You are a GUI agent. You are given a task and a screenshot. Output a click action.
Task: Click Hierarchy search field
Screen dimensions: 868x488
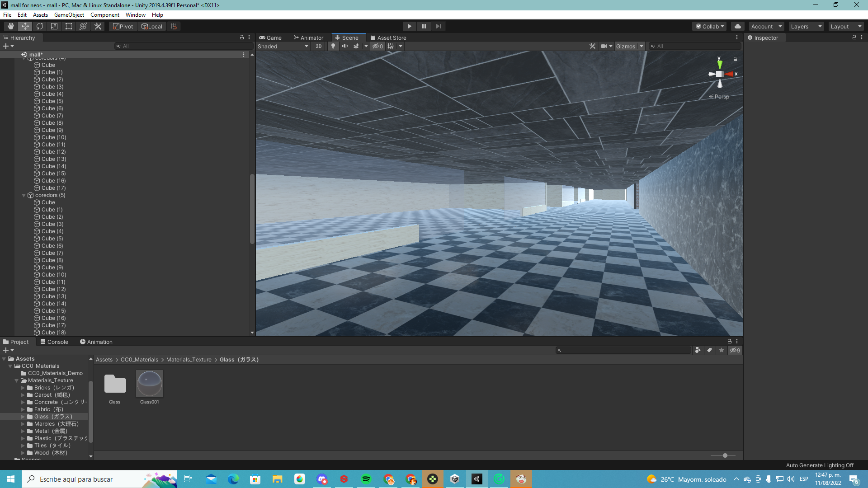coord(183,46)
